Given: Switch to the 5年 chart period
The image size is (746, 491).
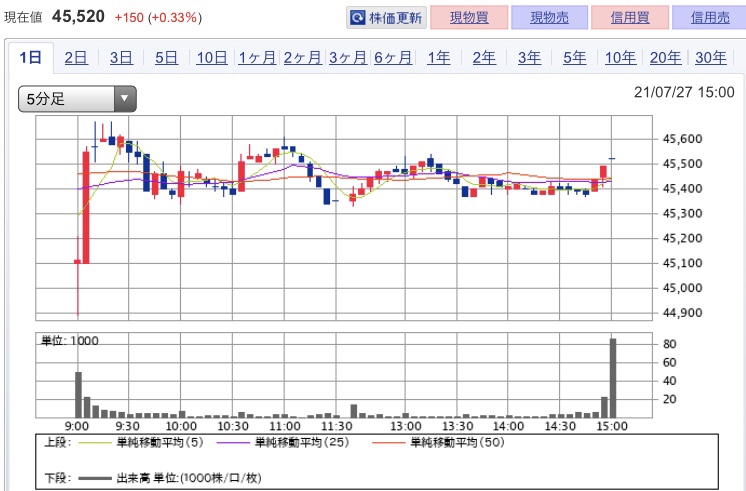Looking at the screenshot, I should click(575, 58).
